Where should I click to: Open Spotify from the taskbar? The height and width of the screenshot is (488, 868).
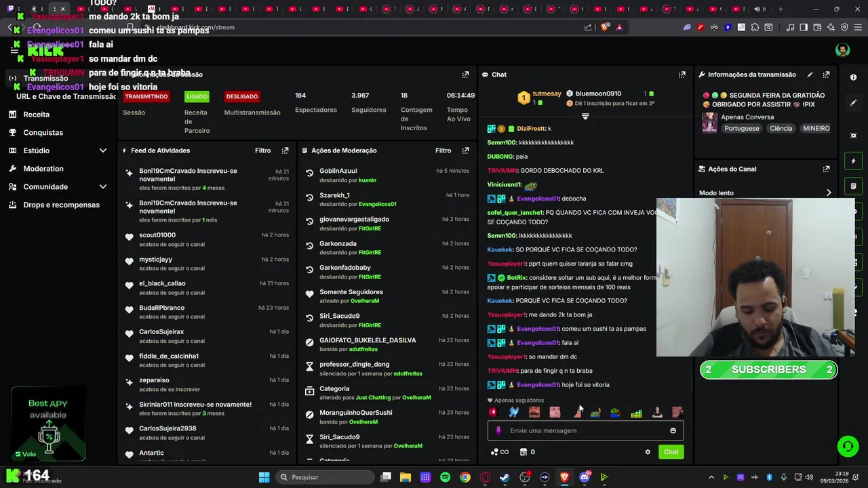click(445, 477)
